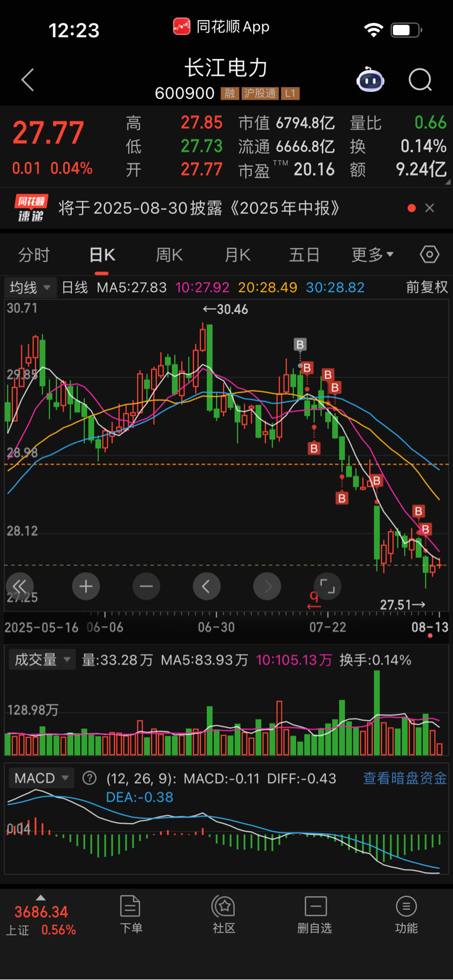Switch to 分时 tab

[x=34, y=255]
